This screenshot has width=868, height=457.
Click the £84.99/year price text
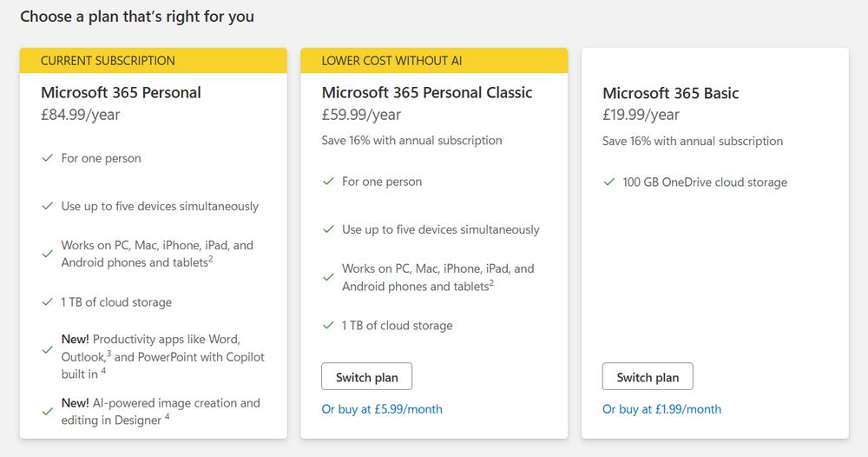(x=80, y=115)
